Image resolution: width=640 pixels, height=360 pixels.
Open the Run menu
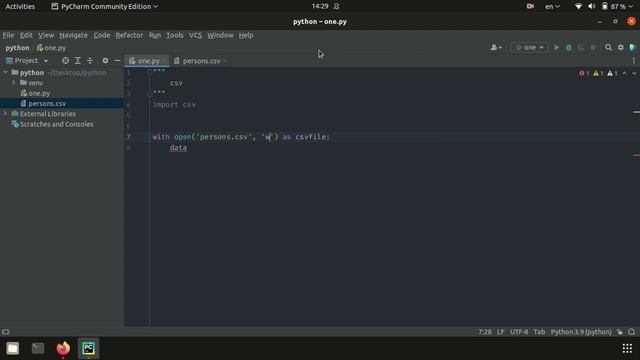point(155,35)
